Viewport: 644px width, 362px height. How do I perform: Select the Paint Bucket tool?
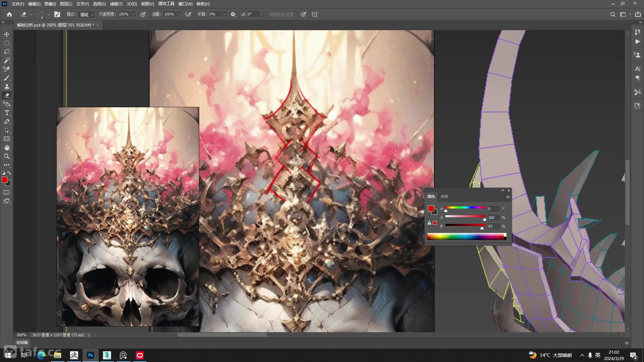pos(7,104)
